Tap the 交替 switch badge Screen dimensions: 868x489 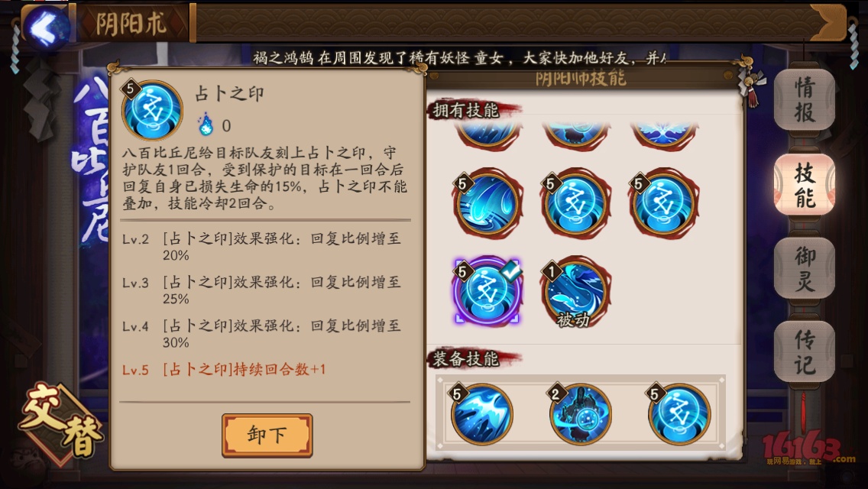pos(61,423)
